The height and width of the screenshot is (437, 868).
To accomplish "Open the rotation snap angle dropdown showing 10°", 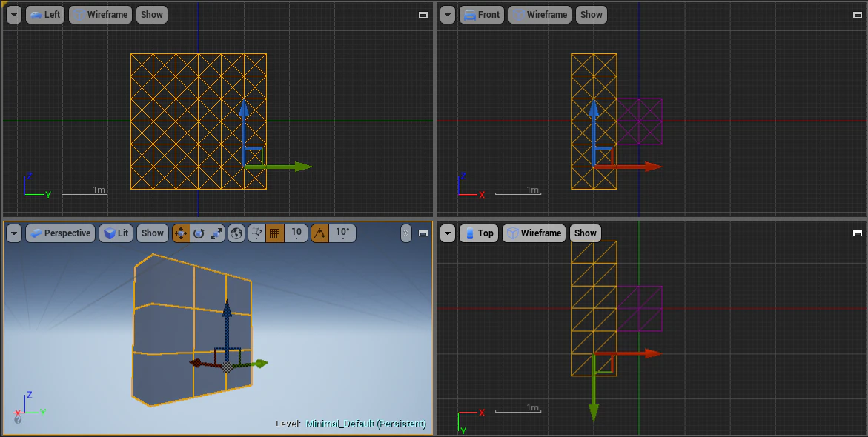I will (342, 233).
